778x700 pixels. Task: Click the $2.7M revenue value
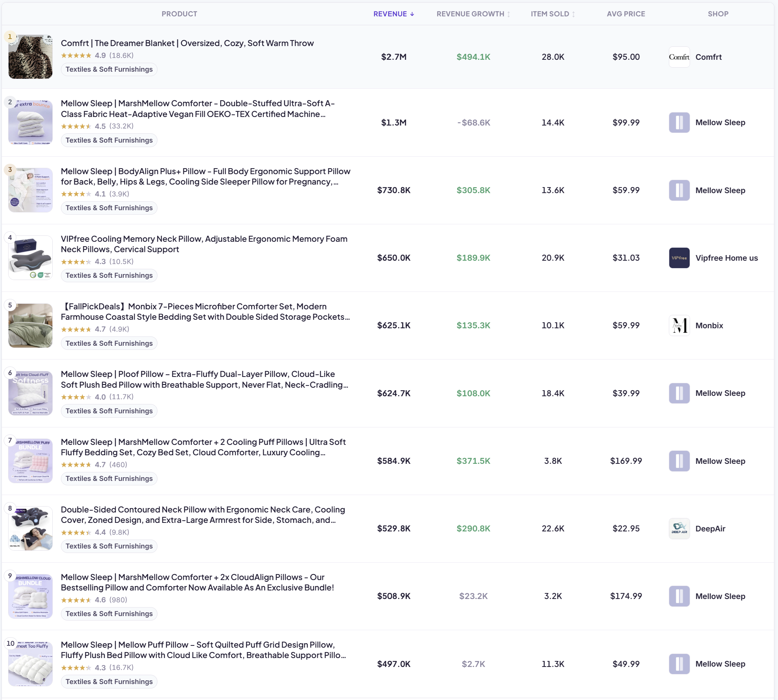(393, 57)
